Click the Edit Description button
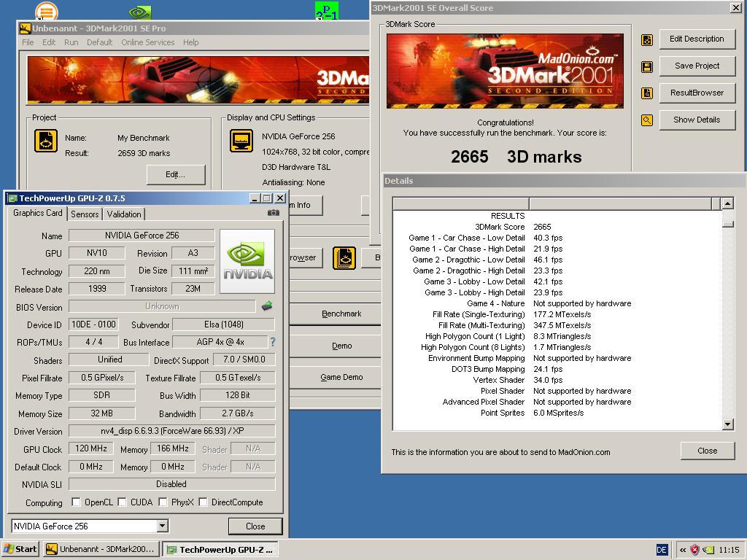Screen dimensions: 747x560 pos(697,39)
